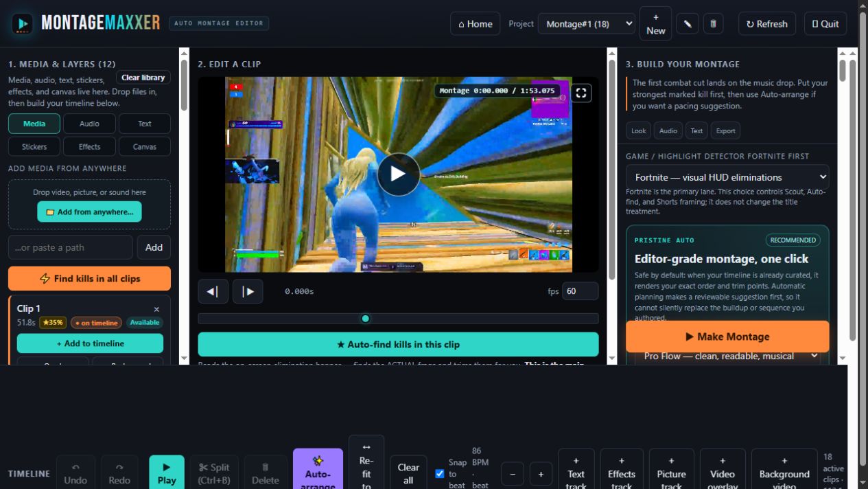Click the clip scrub slider handle
This screenshot has width=868, height=489.
point(366,319)
